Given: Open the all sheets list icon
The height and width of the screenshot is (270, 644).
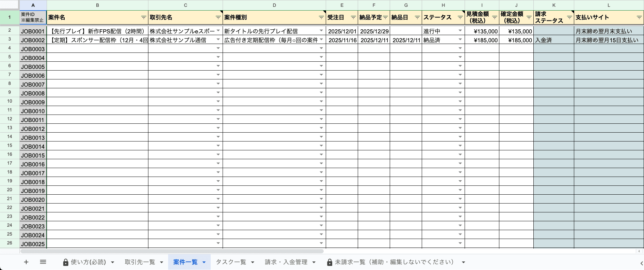Looking at the screenshot, I should [x=43, y=262].
